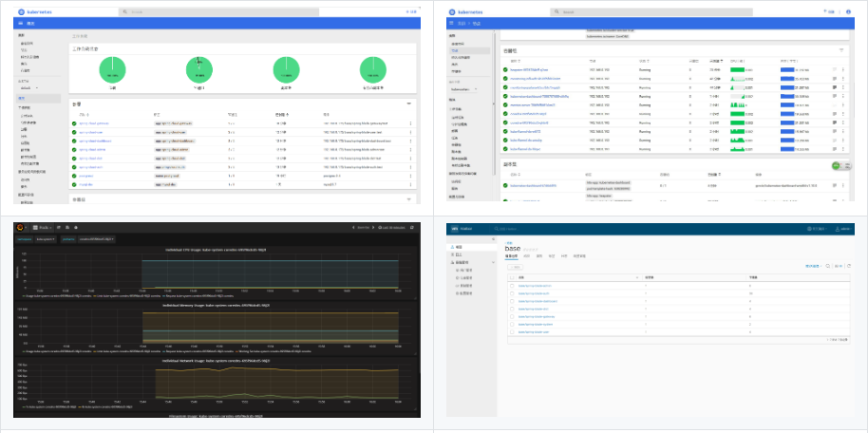Open Harbor push image command dropdown

tap(814, 266)
